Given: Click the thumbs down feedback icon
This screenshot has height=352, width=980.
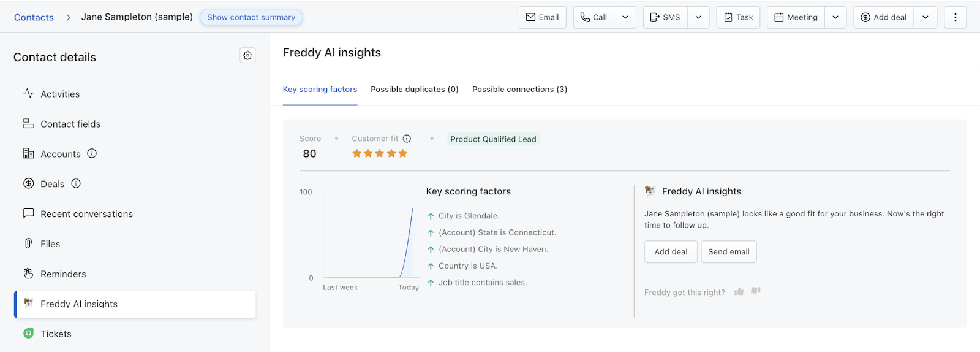Looking at the screenshot, I should (x=756, y=291).
